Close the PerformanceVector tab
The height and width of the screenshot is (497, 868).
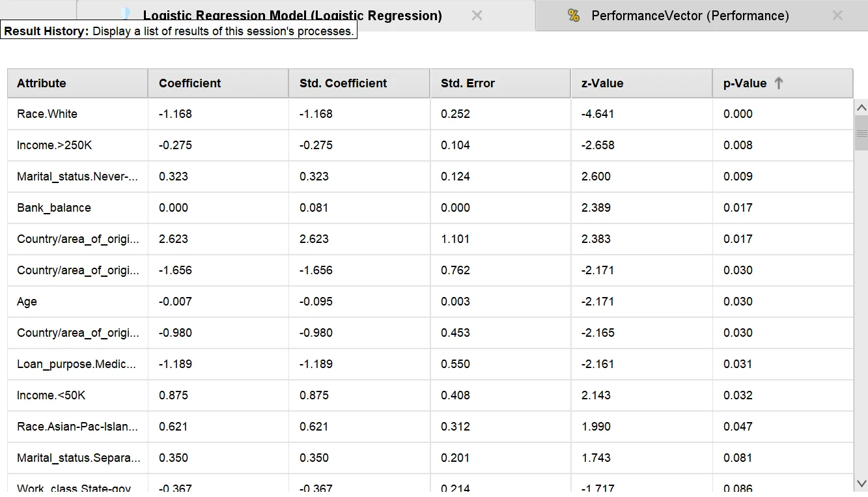click(837, 15)
